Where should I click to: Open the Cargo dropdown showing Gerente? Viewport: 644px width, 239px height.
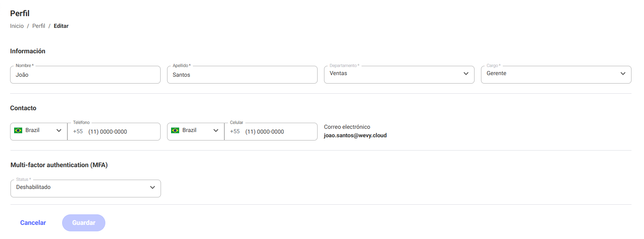coord(556,75)
